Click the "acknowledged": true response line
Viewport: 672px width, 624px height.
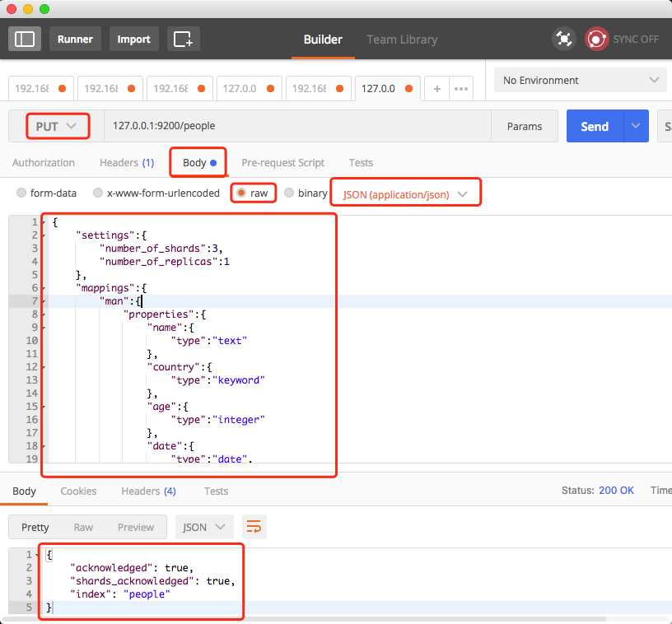132,568
